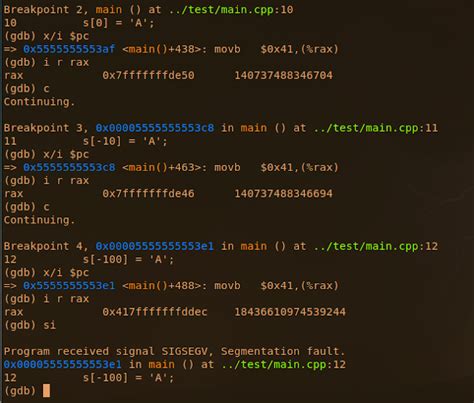
Task: Click the SIGSEGV Segmentation fault message
Action: [x=174, y=351]
